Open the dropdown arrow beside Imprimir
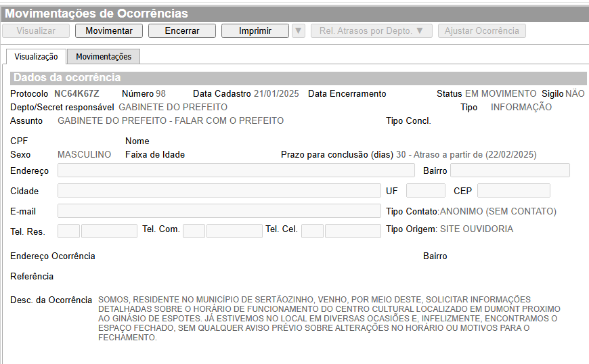 point(298,31)
